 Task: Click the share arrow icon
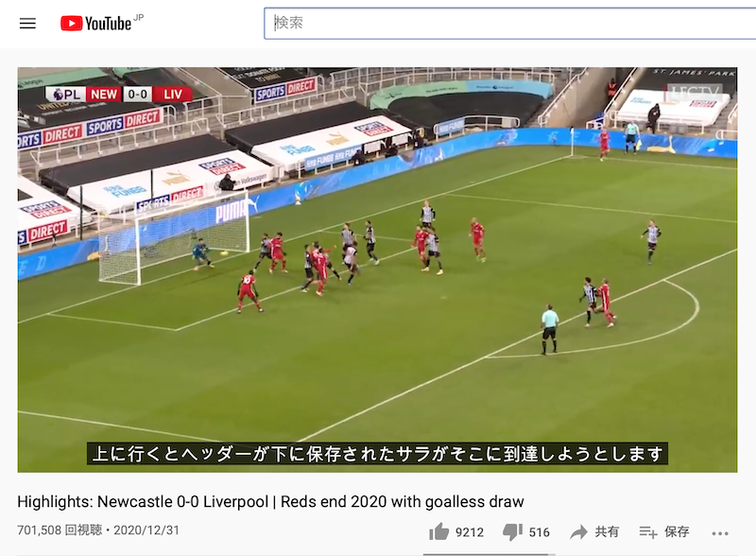pyautogui.click(x=578, y=531)
